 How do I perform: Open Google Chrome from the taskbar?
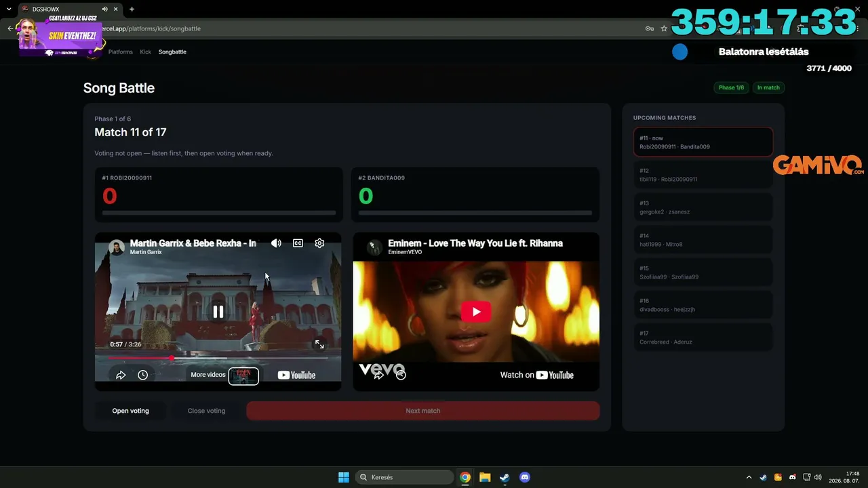pyautogui.click(x=465, y=477)
